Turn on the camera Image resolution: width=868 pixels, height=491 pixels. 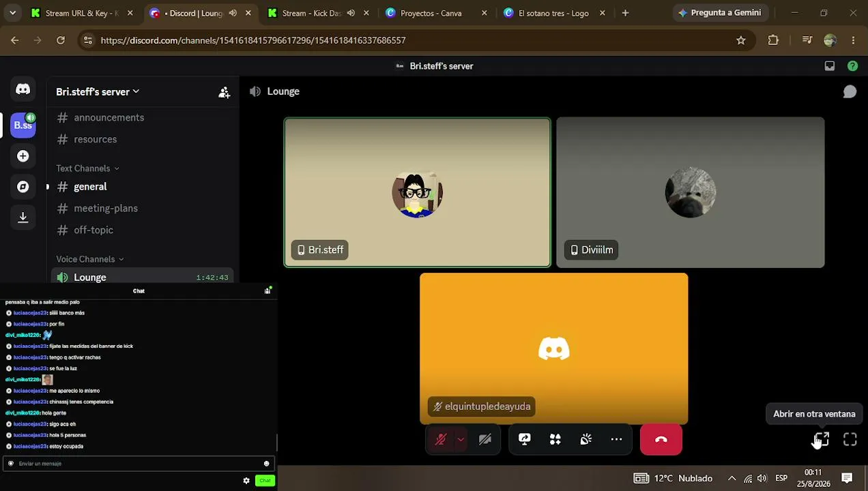[x=485, y=440]
